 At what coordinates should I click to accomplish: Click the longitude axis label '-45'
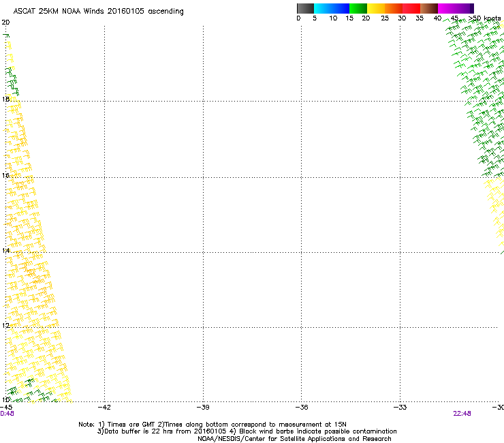(x=6, y=408)
